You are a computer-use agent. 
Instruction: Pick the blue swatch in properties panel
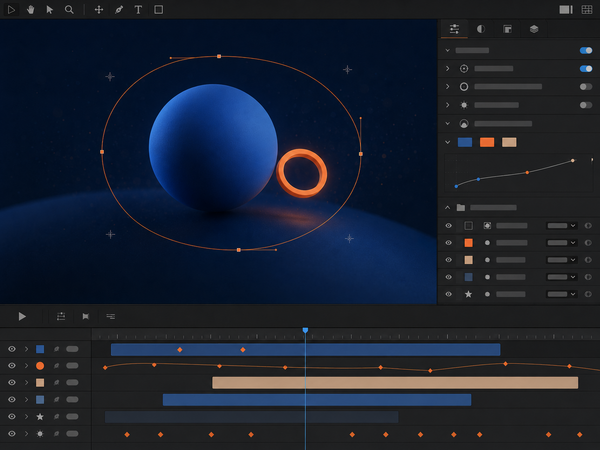465,142
